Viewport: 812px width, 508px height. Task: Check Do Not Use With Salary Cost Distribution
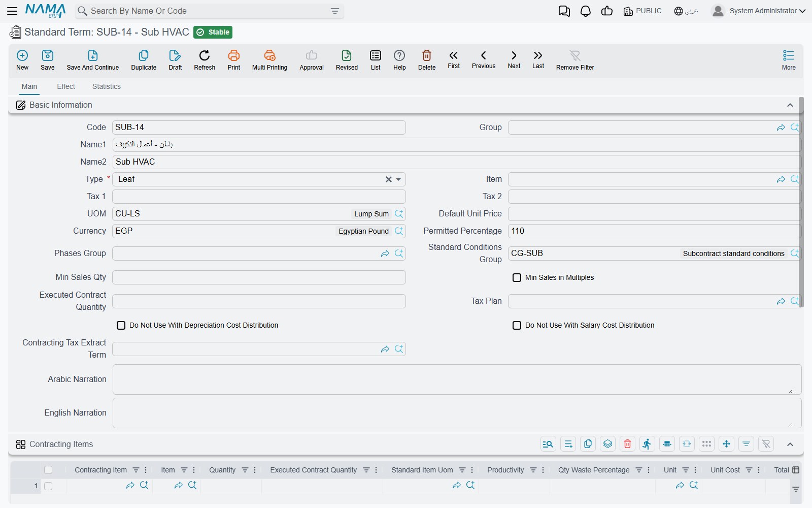[517, 325]
